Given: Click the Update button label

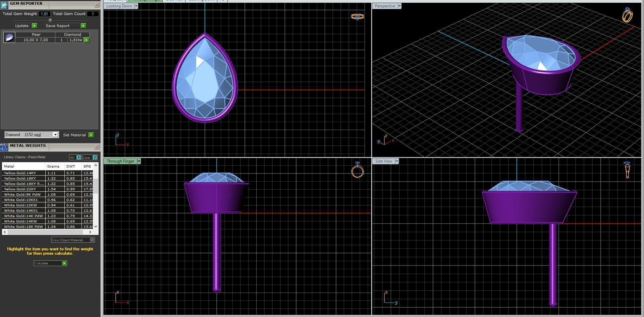Looking at the screenshot, I should click(x=22, y=26).
